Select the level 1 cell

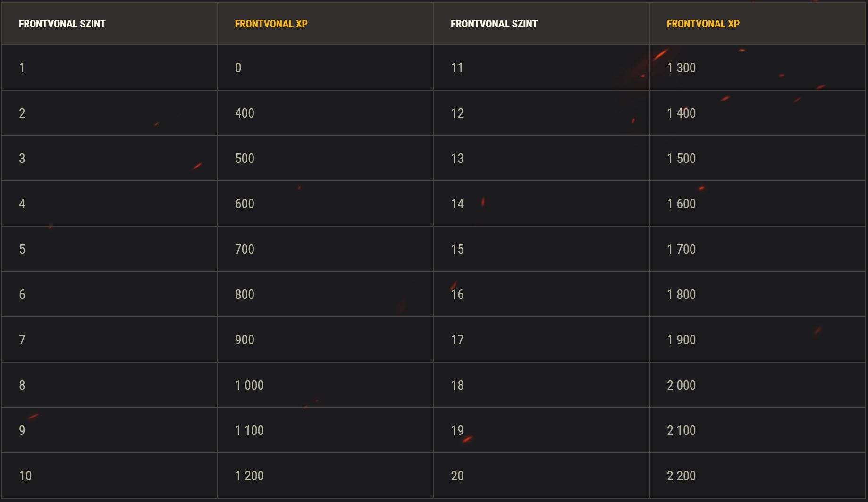tap(110, 68)
